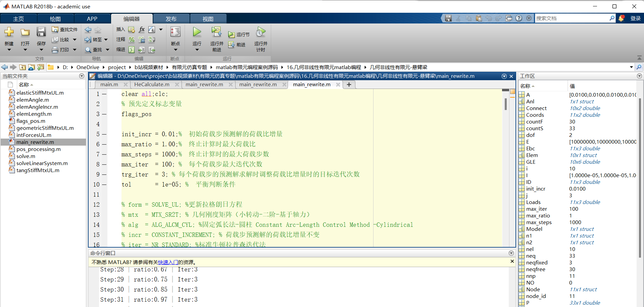The height and width of the screenshot is (307, 644).
Task: Switch to the 发布 (Publish) ribbon tab
Action: point(171,19)
